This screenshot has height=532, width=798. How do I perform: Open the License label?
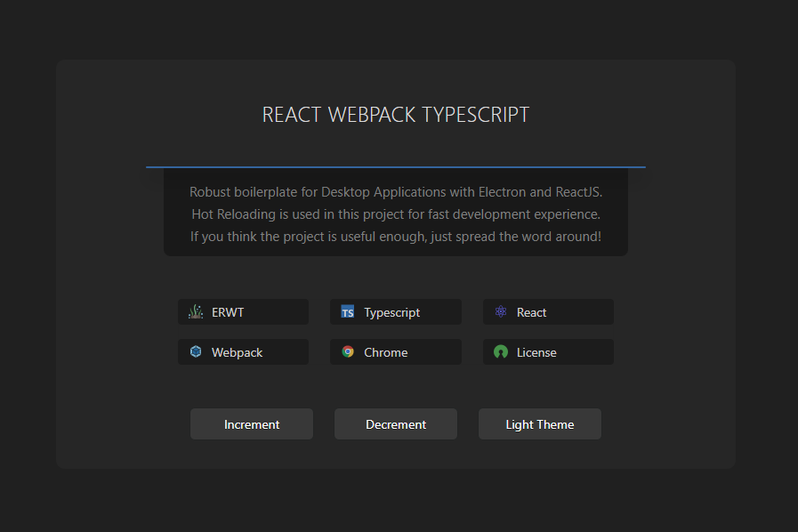[x=536, y=352]
